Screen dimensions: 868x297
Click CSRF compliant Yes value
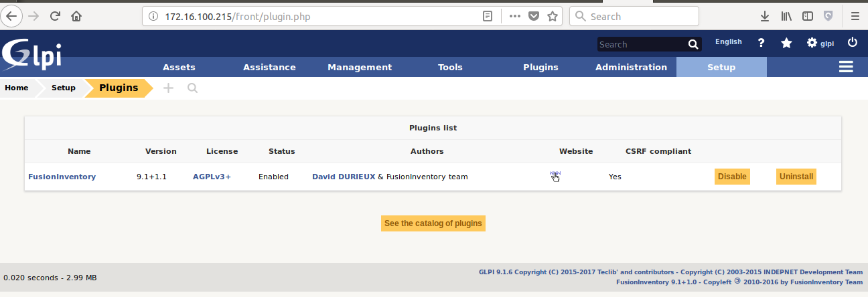(615, 177)
